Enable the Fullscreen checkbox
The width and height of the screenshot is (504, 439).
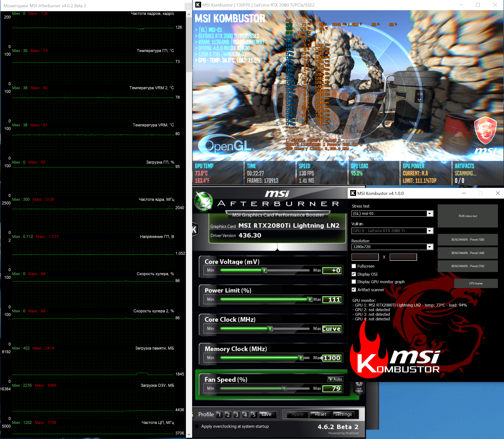tap(354, 266)
